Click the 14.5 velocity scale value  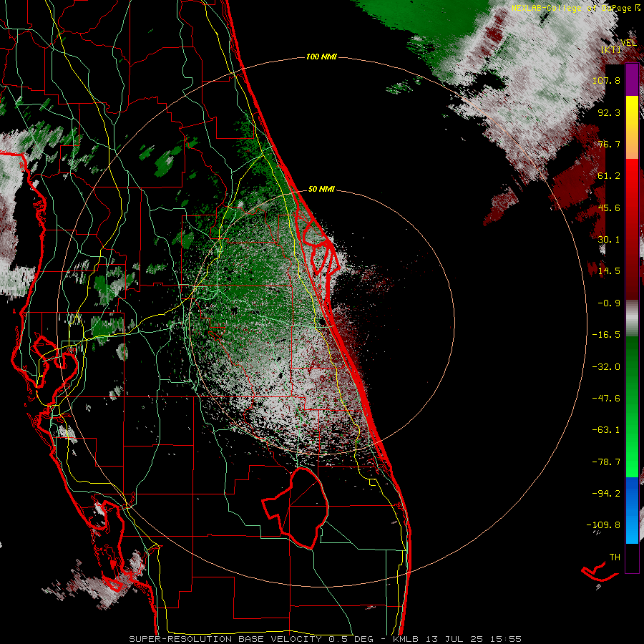(x=609, y=271)
